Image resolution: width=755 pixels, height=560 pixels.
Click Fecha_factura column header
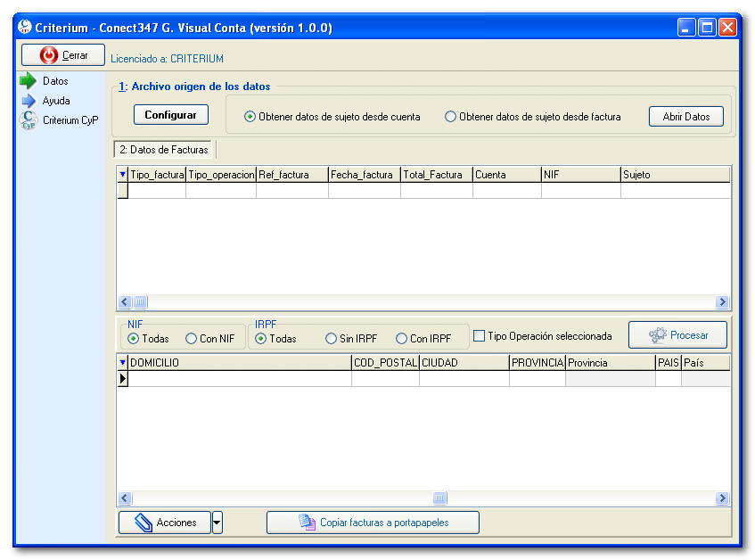(x=365, y=175)
